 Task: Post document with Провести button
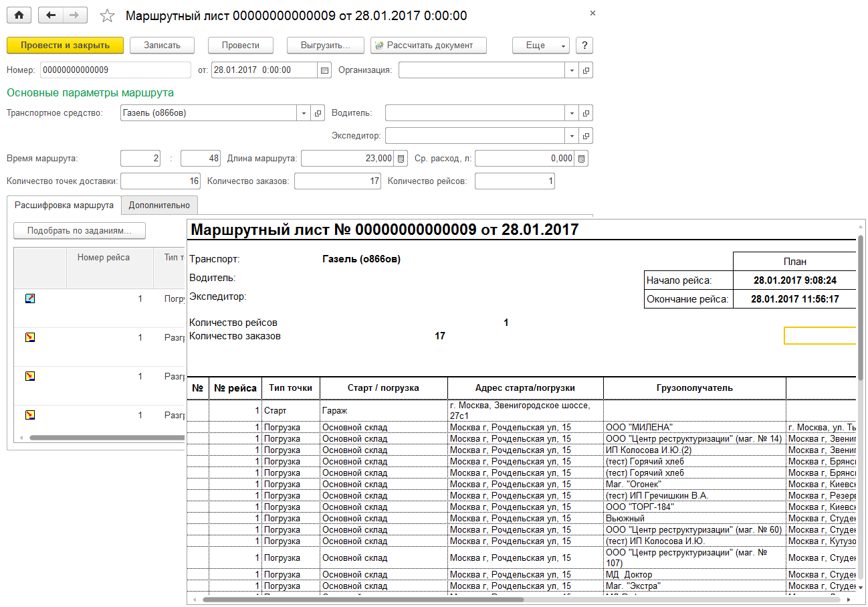(x=241, y=46)
